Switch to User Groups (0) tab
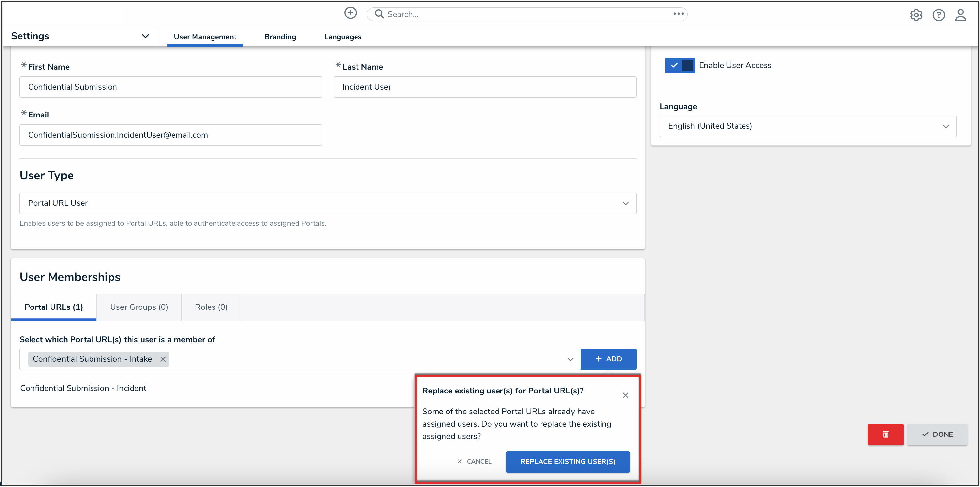The image size is (980, 487). 139,307
